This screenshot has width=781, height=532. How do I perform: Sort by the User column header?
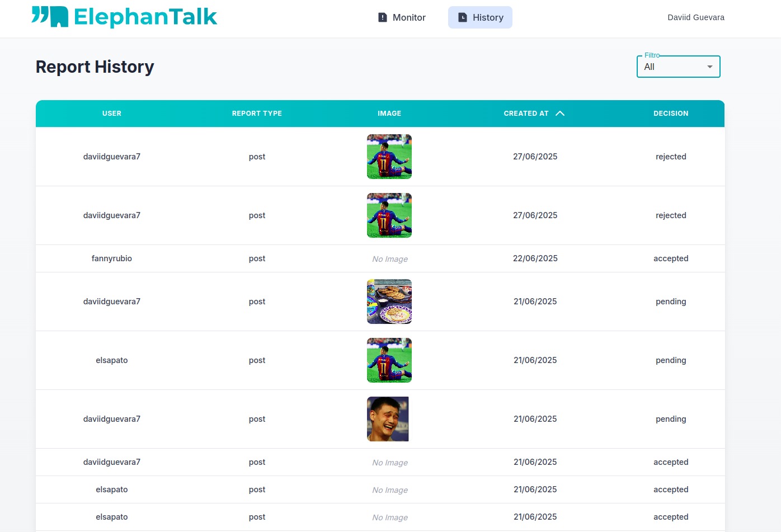pos(112,114)
